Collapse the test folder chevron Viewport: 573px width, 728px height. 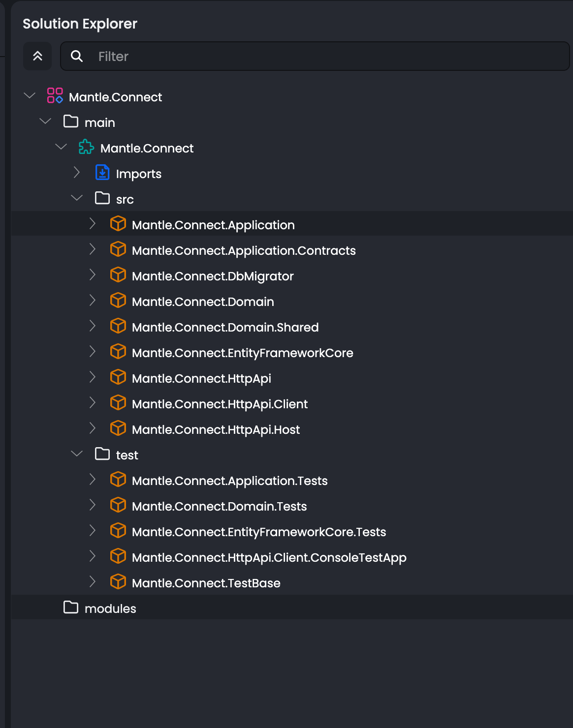[x=77, y=454]
